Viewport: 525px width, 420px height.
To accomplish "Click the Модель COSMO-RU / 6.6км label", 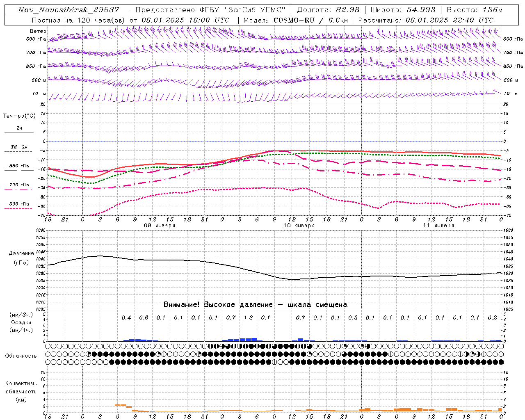I will click(295, 20).
